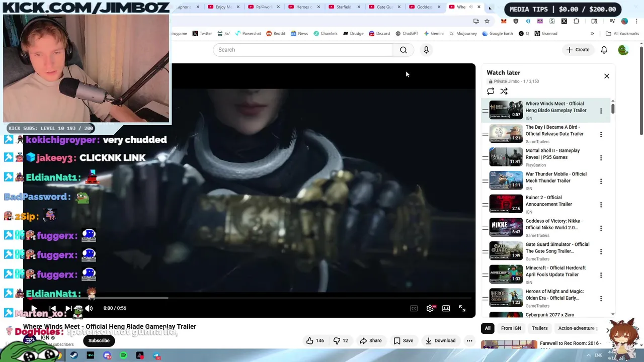
Task: Open Spotify from the taskbar
Action: 124,356
